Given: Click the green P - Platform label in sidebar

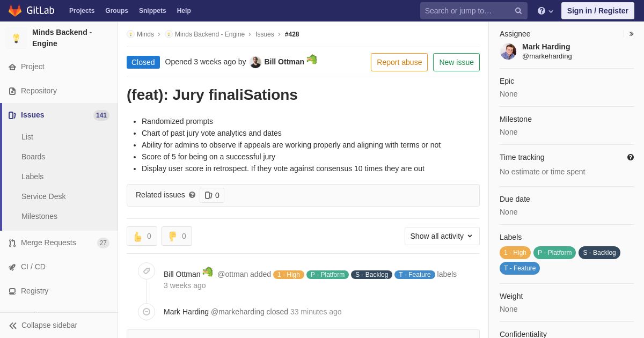Looking at the screenshot, I should tap(555, 253).
